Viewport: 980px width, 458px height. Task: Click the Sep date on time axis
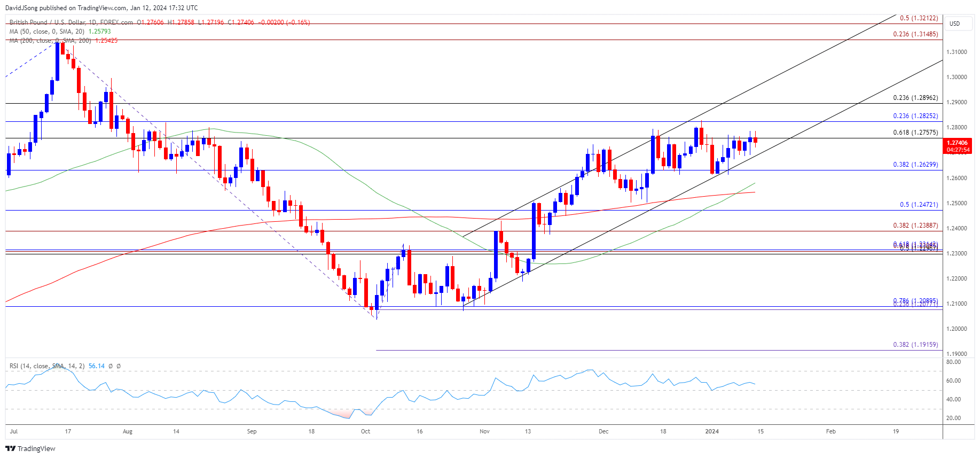pos(252,431)
